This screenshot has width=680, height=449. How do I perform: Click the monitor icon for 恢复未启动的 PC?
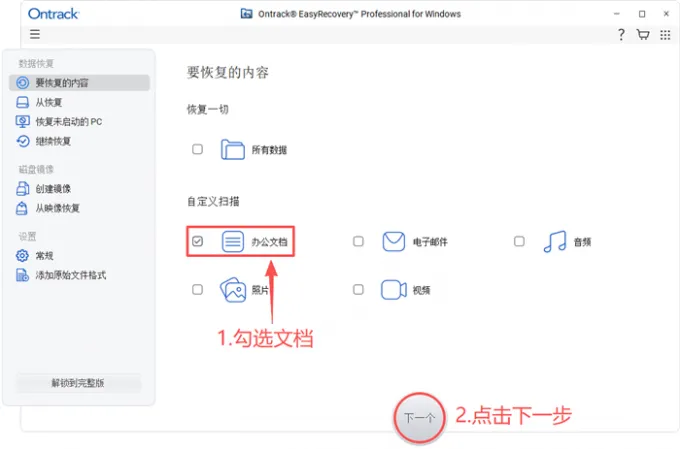click(x=23, y=121)
